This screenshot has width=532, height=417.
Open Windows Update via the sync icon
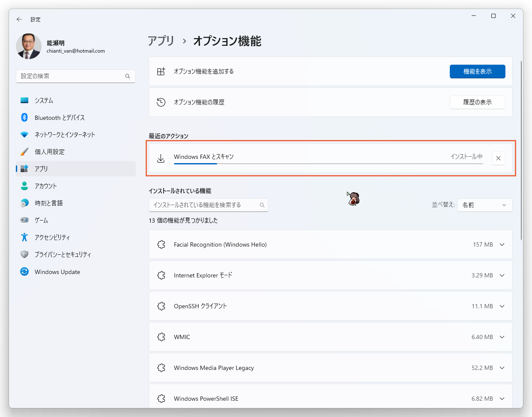pos(24,271)
